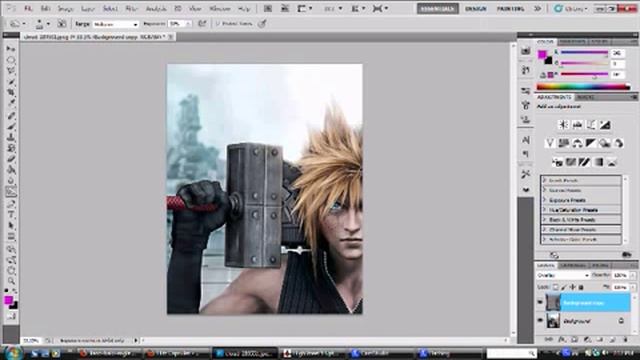The height and width of the screenshot is (360, 640).
Task: Add a Vibrance adjustment layer
Action: (x=549, y=143)
